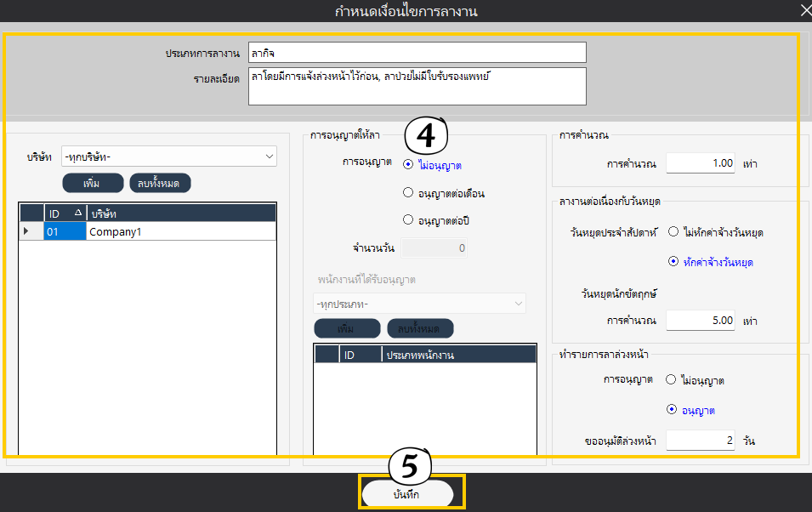
Task: Click the บันทึก save button
Action: [x=412, y=493]
